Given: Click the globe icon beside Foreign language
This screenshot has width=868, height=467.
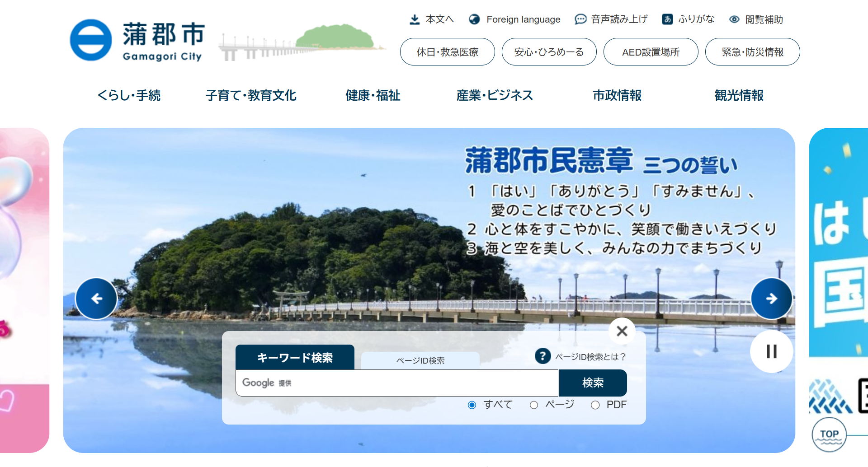Looking at the screenshot, I should pos(474,19).
